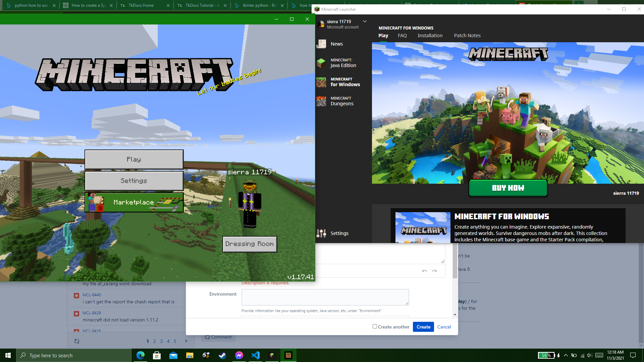Click the Environment text field
This screenshot has width=644, height=362.
click(325, 297)
